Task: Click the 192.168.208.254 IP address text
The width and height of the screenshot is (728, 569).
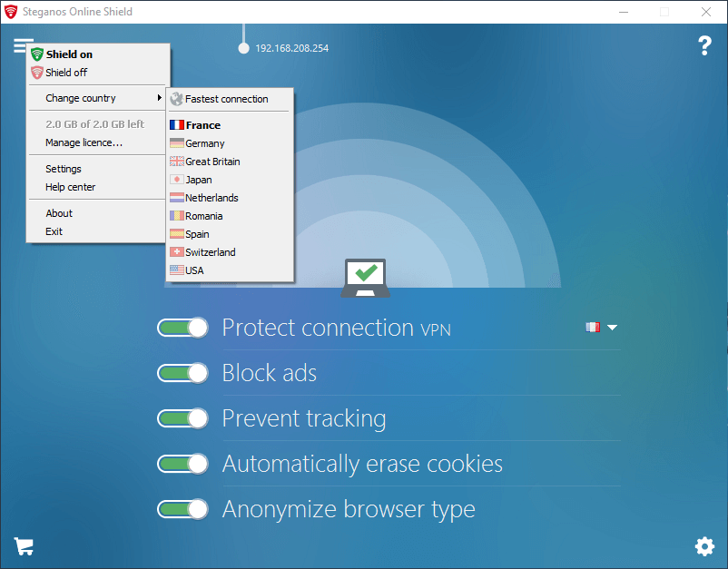Action: tap(292, 48)
